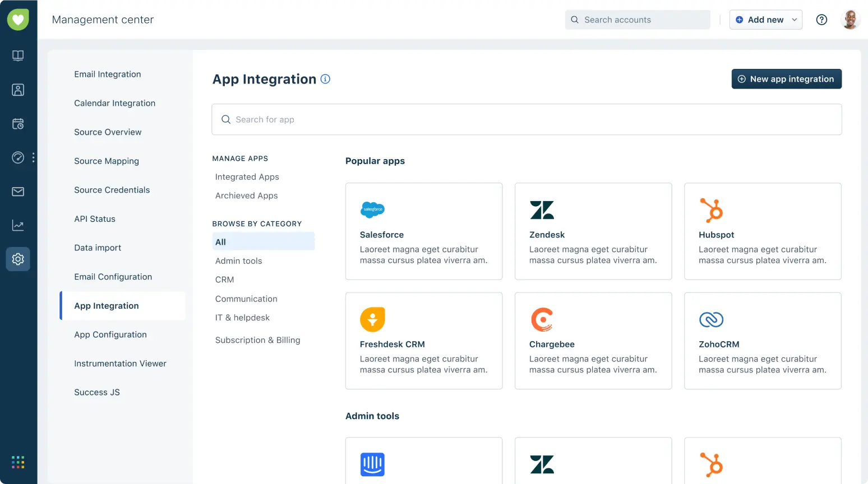The image size is (868, 484).
Task: Filter by Admin tools category
Action: (239, 261)
